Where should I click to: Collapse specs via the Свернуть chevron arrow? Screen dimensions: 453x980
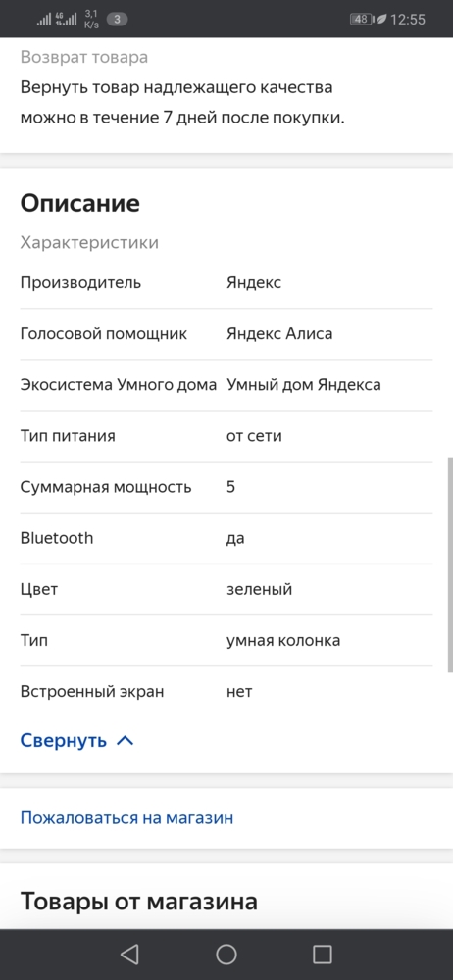click(x=126, y=741)
